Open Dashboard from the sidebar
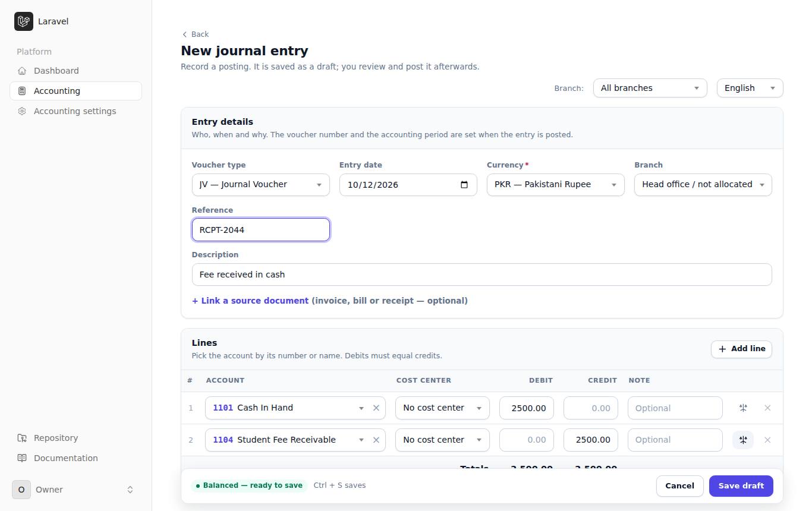Screen dimensions: 812x511 click(75, 71)
